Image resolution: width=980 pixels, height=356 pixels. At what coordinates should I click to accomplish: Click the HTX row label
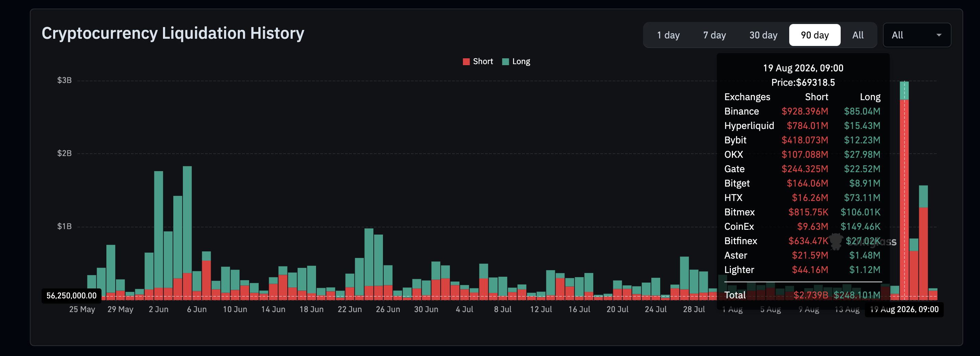(733, 198)
